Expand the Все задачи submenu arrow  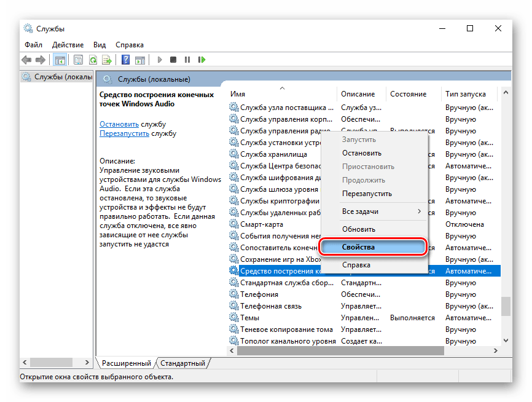click(420, 211)
